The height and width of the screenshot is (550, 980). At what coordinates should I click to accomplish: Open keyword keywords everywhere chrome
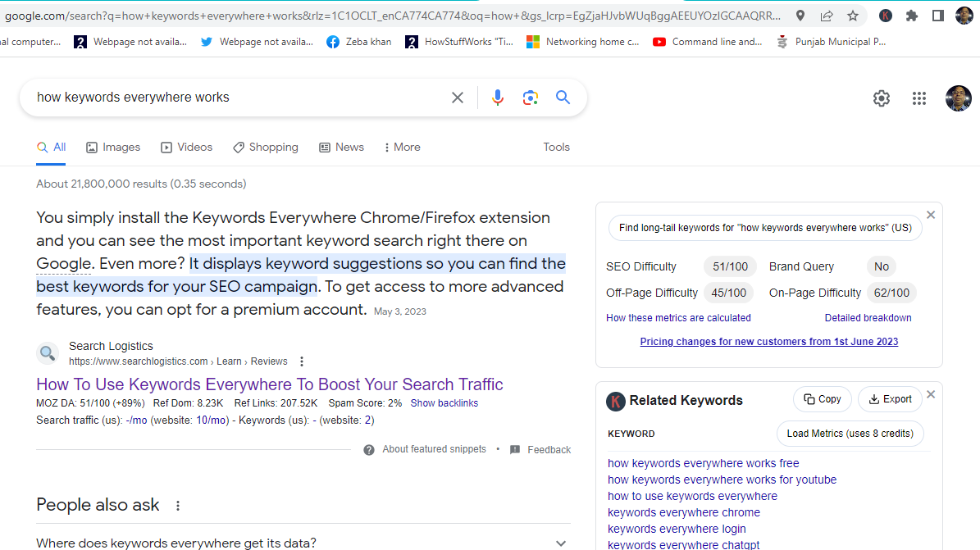click(684, 511)
